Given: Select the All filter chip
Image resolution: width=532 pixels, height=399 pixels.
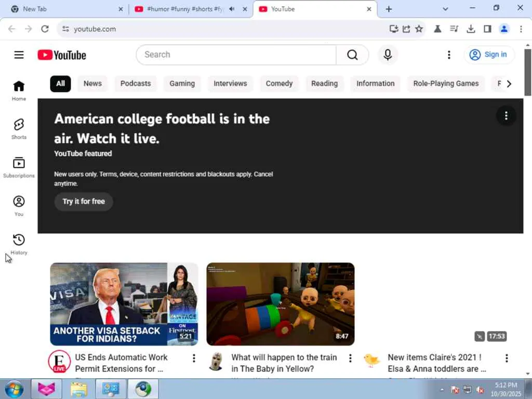Looking at the screenshot, I should tap(60, 84).
